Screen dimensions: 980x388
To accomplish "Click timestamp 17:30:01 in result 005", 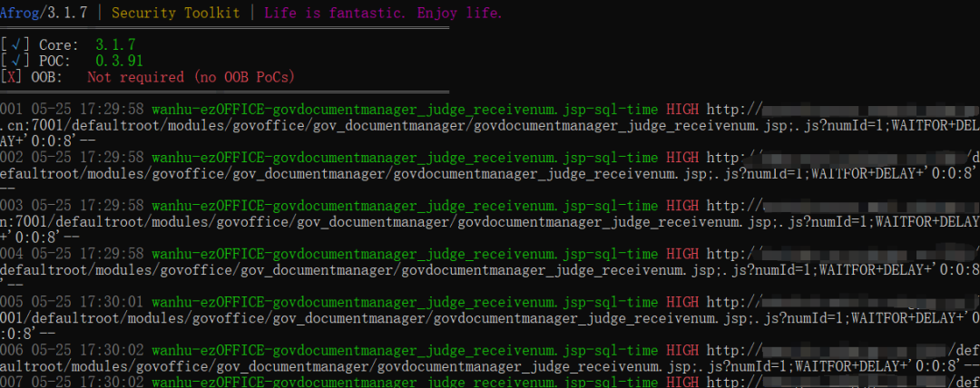I will tap(112, 302).
